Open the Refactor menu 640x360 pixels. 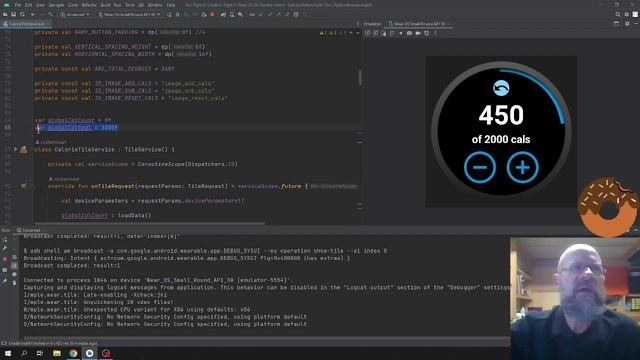pyautogui.click(x=89, y=5)
